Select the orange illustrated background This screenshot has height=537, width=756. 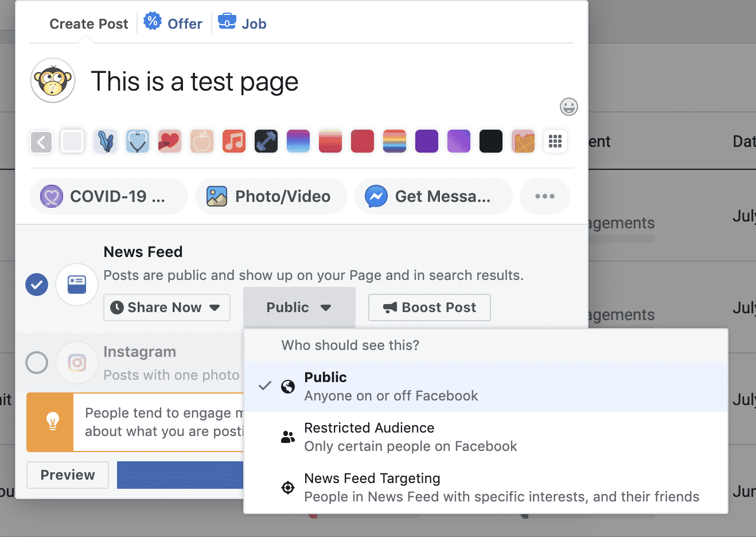[523, 141]
